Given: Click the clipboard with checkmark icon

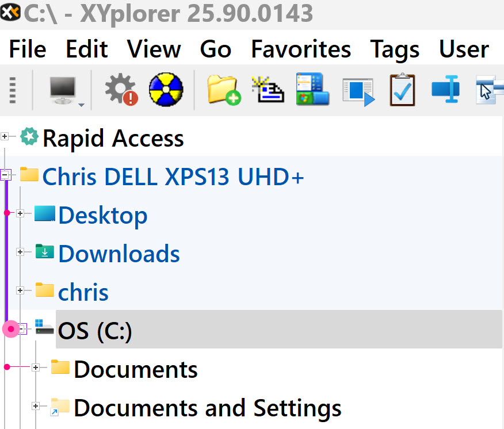Looking at the screenshot, I should point(402,90).
